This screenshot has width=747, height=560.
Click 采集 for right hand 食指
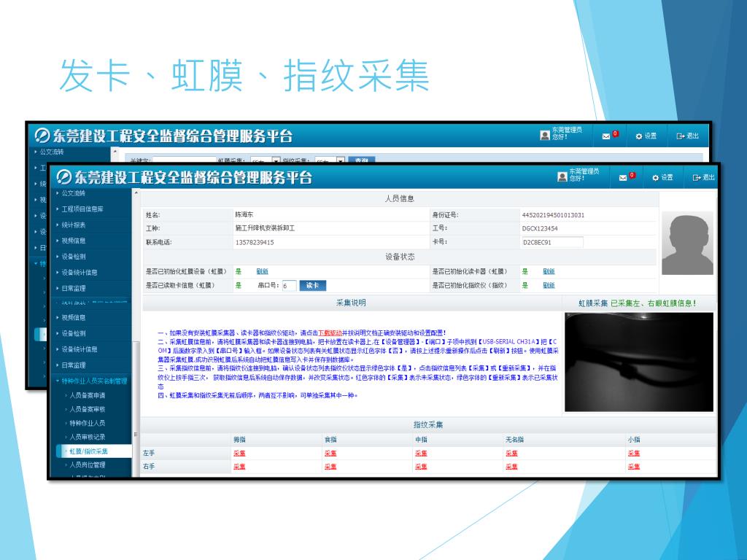tap(330, 466)
